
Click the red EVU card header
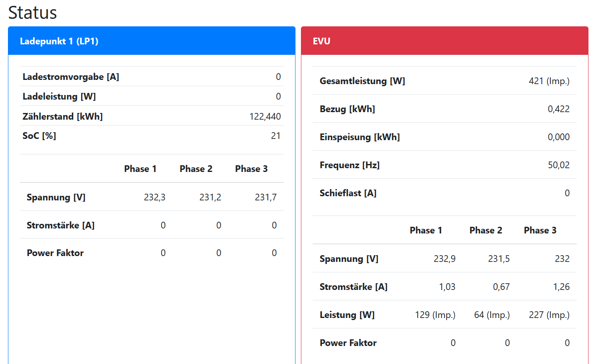point(321,41)
